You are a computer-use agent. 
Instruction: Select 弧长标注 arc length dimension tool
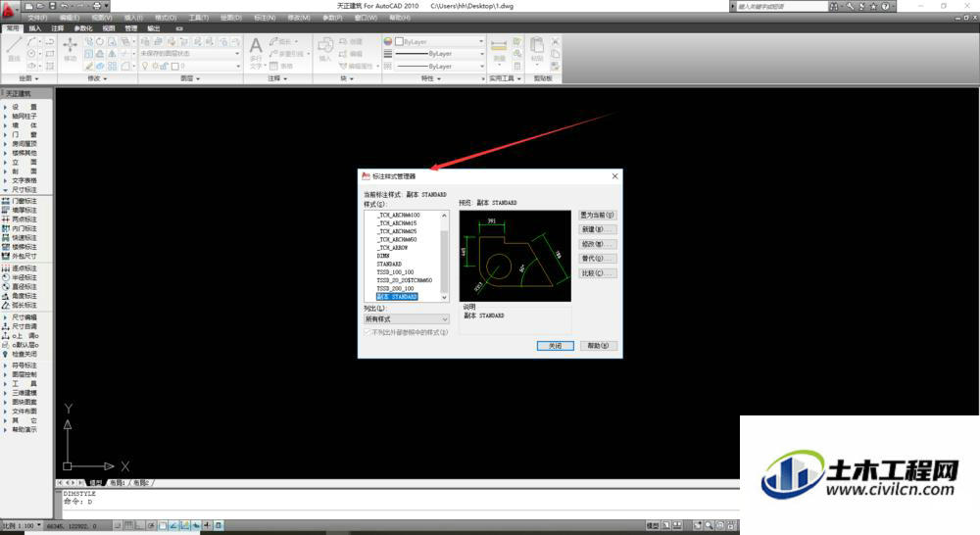[x=20, y=305]
